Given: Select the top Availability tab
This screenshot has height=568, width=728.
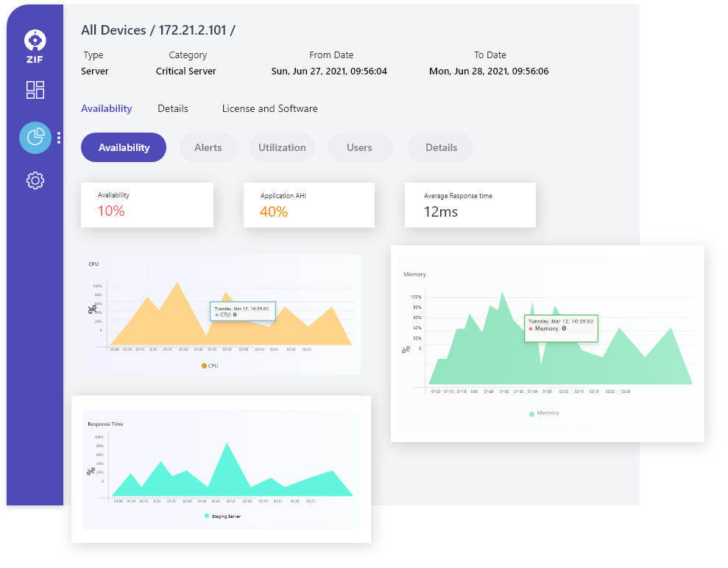Looking at the screenshot, I should pos(107,108).
